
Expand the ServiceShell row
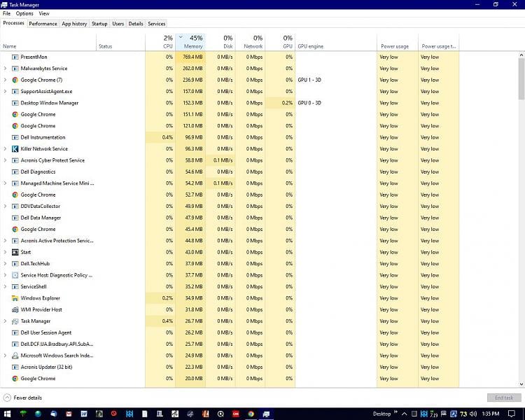(5, 287)
